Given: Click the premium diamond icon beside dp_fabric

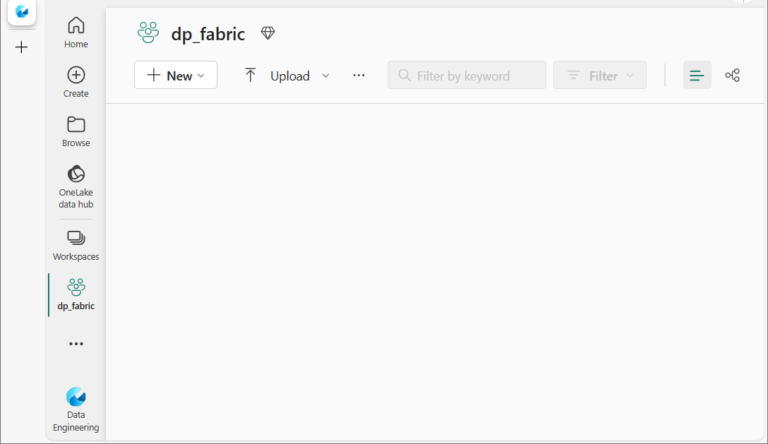Looking at the screenshot, I should [268, 33].
